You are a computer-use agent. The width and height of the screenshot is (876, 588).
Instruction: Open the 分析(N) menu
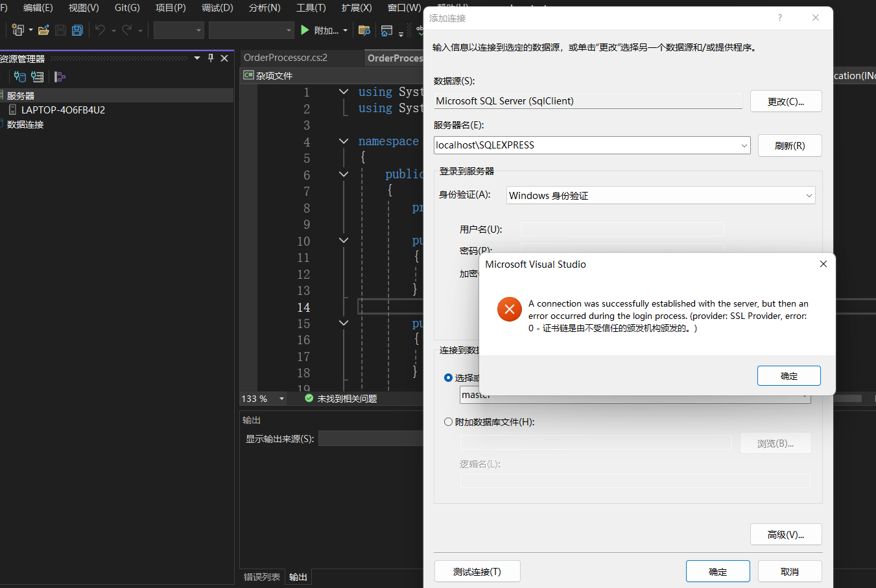tap(265, 8)
